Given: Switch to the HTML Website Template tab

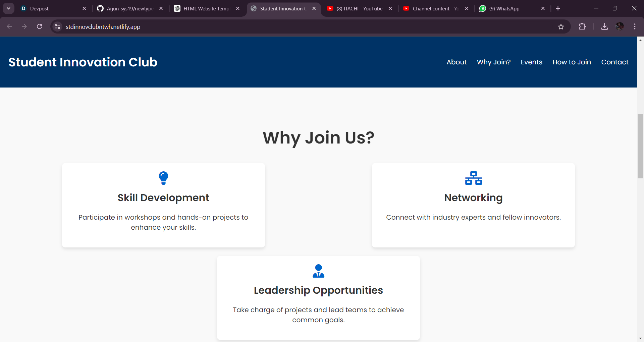Looking at the screenshot, I should point(207,8).
